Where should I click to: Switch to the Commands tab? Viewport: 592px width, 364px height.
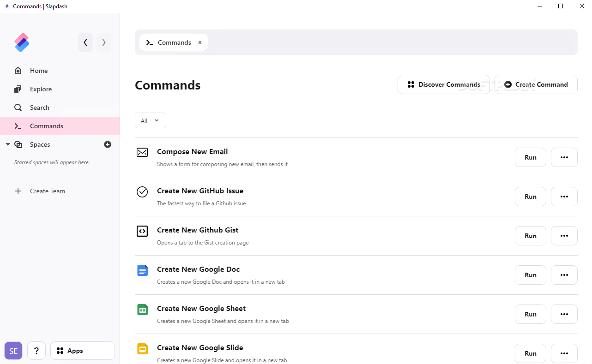point(174,42)
